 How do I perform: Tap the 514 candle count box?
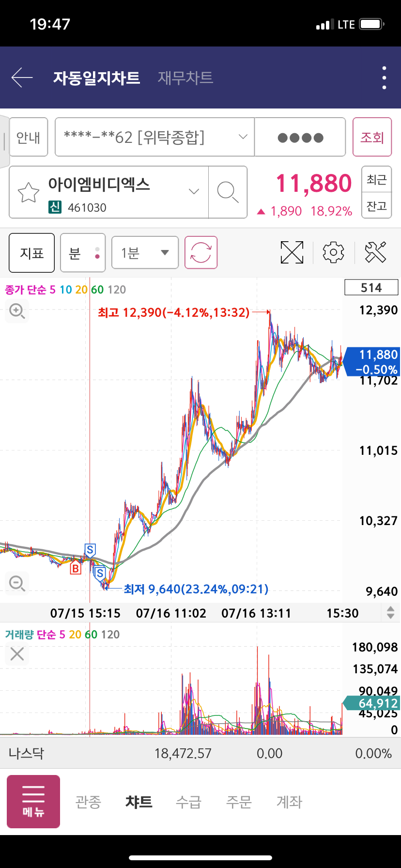point(371,287)
